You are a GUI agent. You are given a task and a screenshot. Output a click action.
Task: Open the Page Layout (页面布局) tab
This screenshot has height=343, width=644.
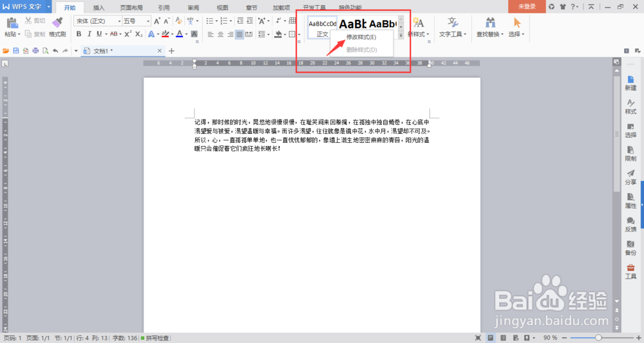click(x=131, y=7)
